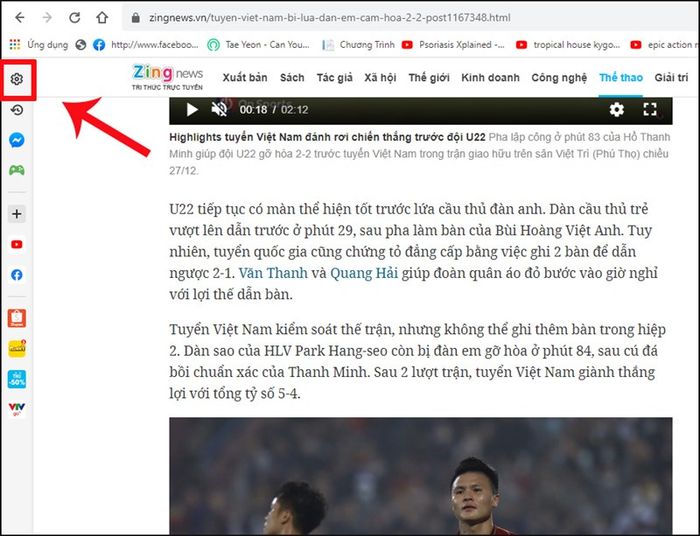Reload the current page
The image size is (700, 536).
point(75,17)
